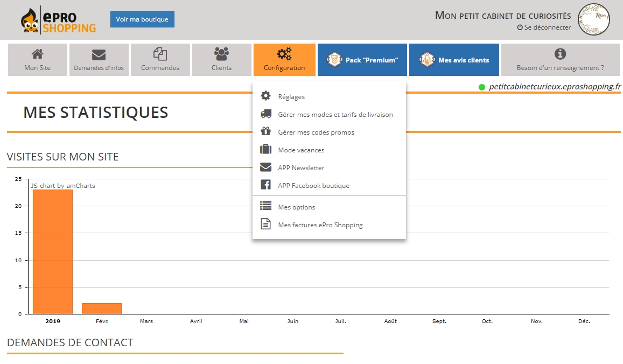Click the ePro Shopping logo
The image size is (623, 364).
(x=58, y=20)
